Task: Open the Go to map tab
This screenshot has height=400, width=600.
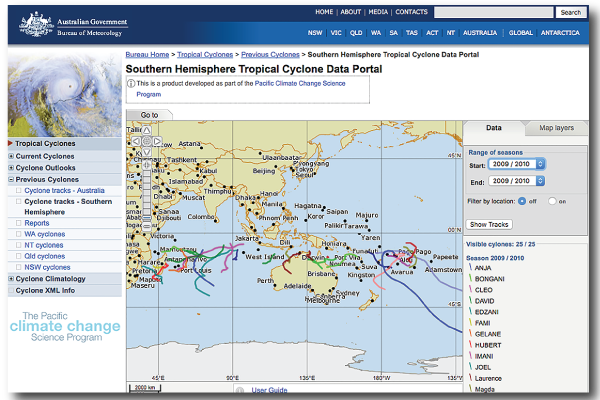Action: point(149,115)
